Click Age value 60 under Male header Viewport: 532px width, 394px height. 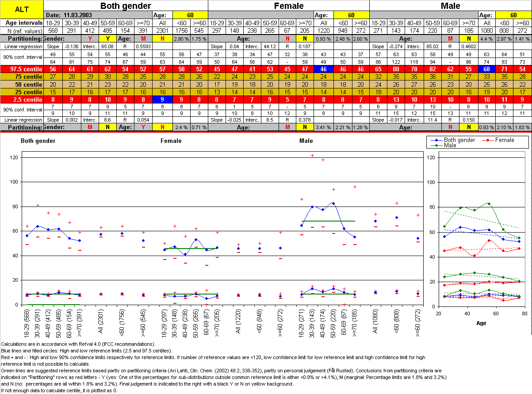[513, 15]
